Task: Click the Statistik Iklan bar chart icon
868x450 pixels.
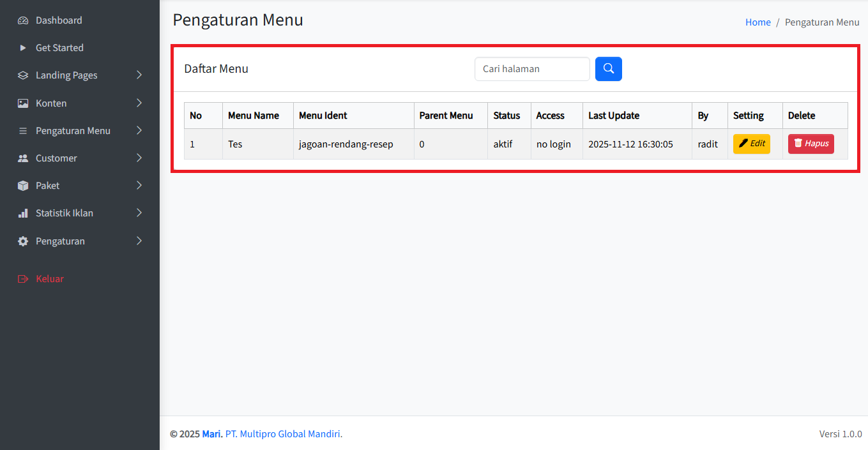Action: click(x=23, y=213)
